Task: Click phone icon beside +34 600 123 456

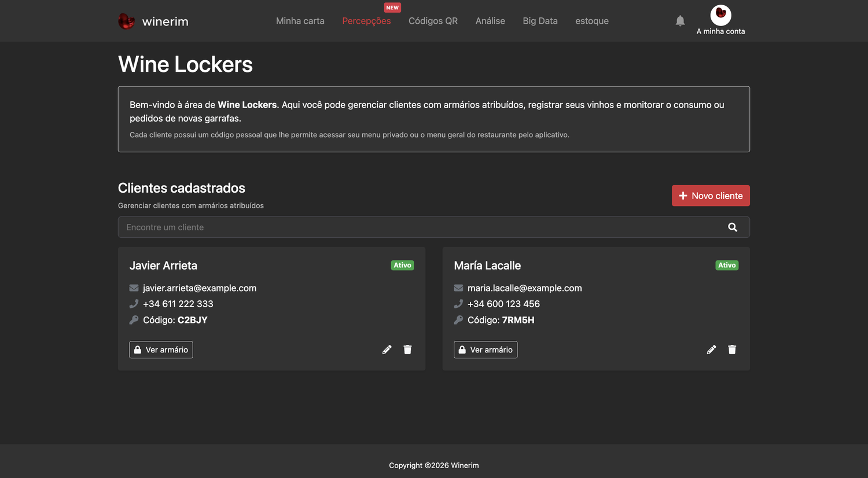Action: point(458,304)
